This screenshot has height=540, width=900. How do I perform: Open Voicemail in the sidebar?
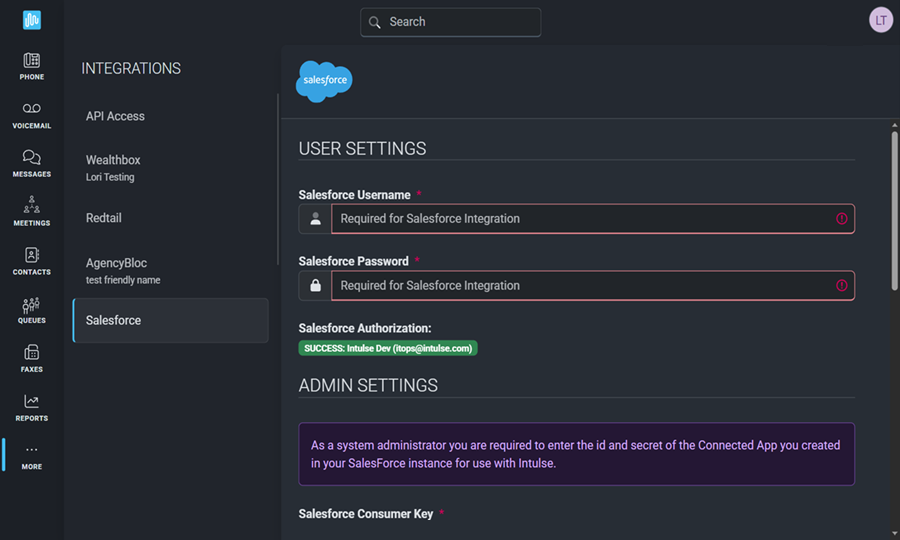tap(32, 115)
